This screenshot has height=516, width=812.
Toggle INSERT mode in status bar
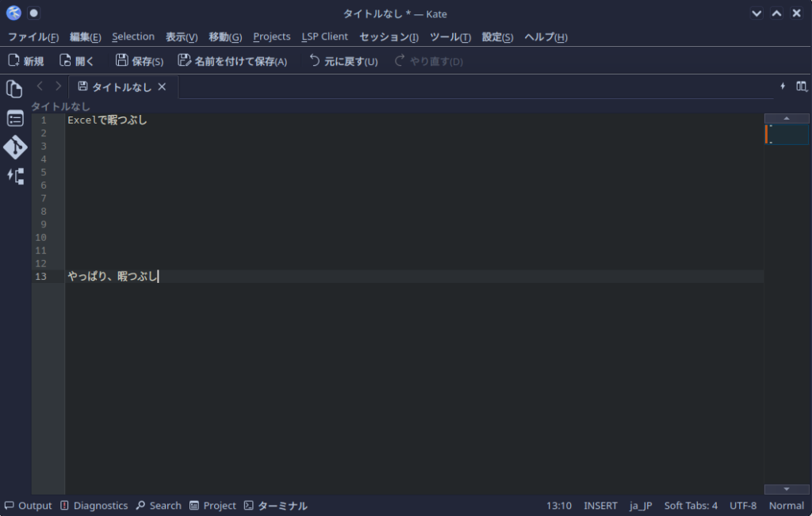(601, 506)
